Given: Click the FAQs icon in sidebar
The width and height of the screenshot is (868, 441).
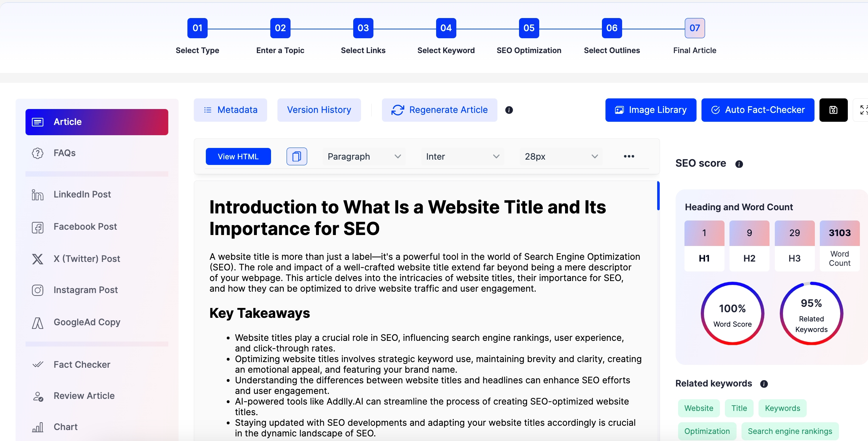Looking at the screenshot, I should 38,153.
